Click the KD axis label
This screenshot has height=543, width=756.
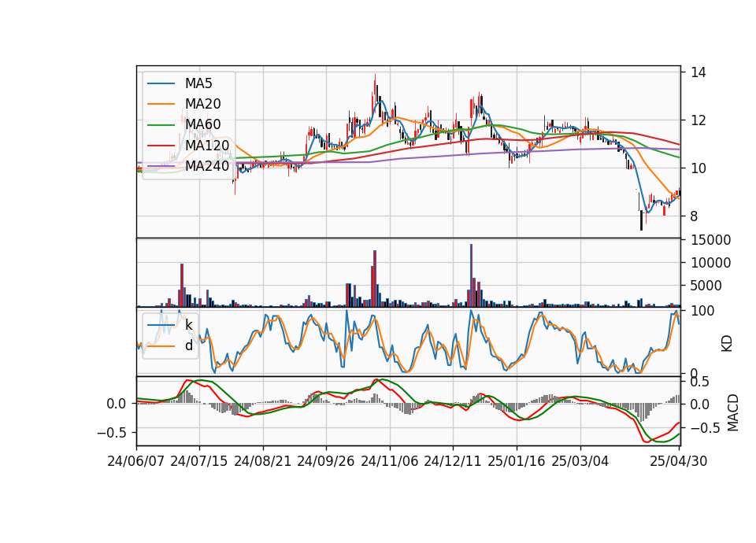point(727,344)
